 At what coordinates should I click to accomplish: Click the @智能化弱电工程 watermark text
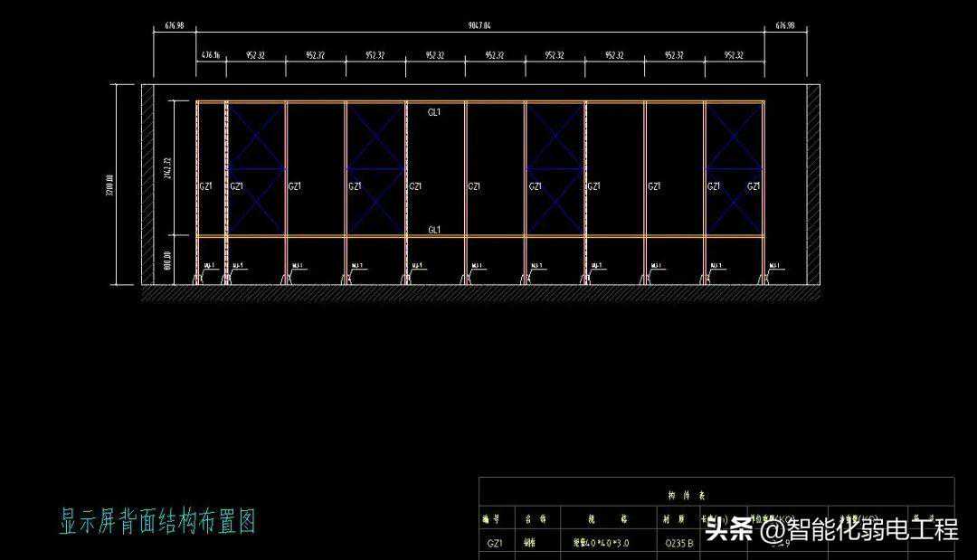859,529
